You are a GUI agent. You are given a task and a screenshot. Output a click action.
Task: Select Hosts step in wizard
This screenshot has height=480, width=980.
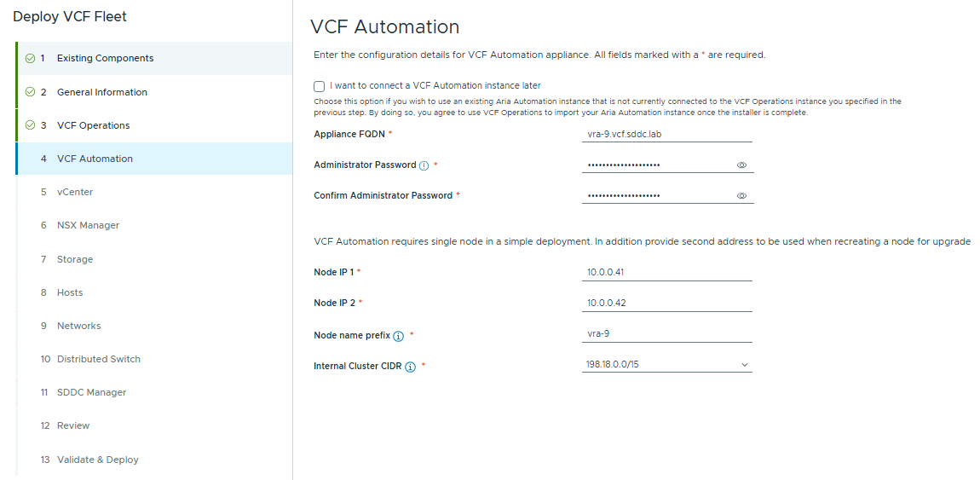pyautogui.click(x=70, y=292)
